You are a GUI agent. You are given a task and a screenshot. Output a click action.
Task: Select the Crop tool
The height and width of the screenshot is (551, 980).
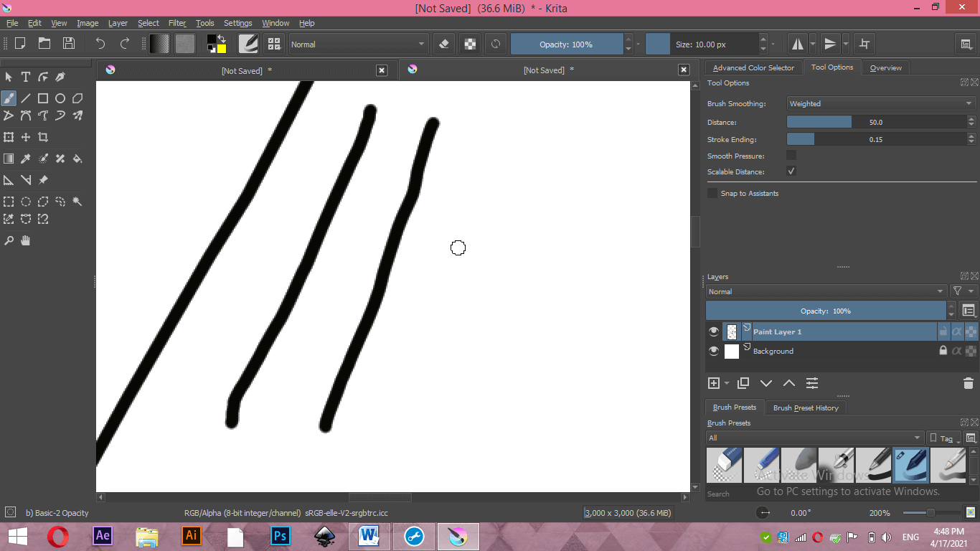click(43, 137)
